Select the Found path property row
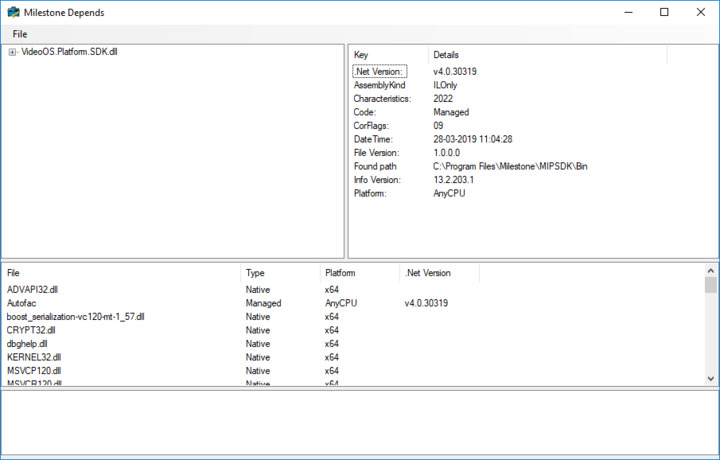This screenshot has width=720, height=460. pos(375,166)
